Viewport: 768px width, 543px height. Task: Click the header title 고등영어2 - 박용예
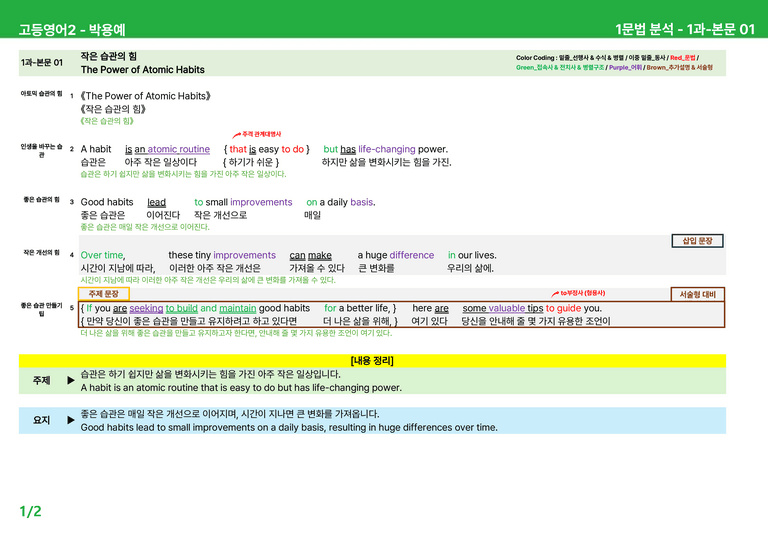click(72, 30)
